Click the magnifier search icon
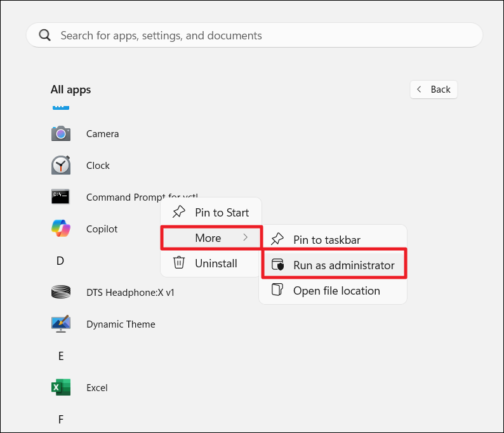 (45, 36)
